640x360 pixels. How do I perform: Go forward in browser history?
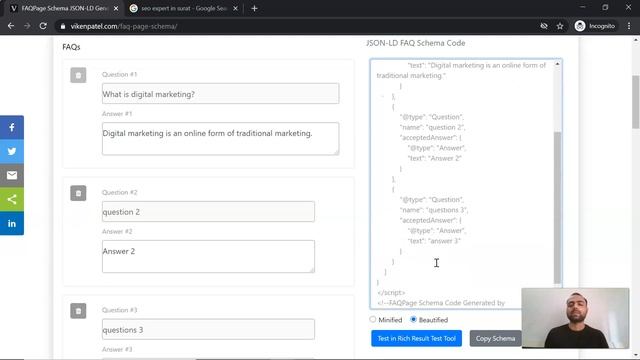point(27,26)
